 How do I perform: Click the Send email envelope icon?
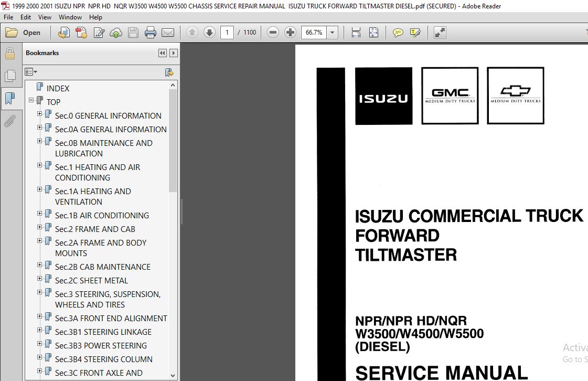[168, 33]
